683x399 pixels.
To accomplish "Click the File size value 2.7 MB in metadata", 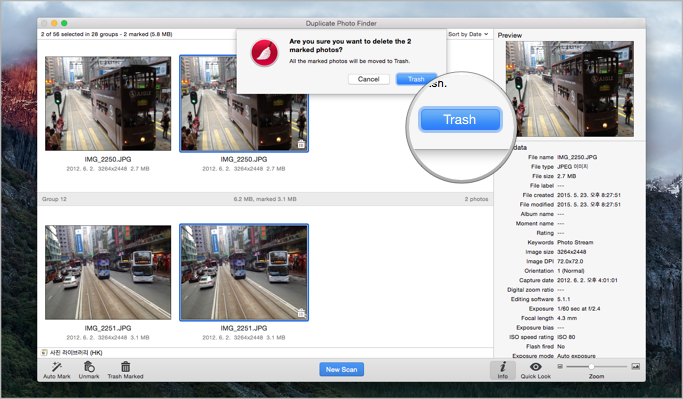I will [x=567, y=176].
